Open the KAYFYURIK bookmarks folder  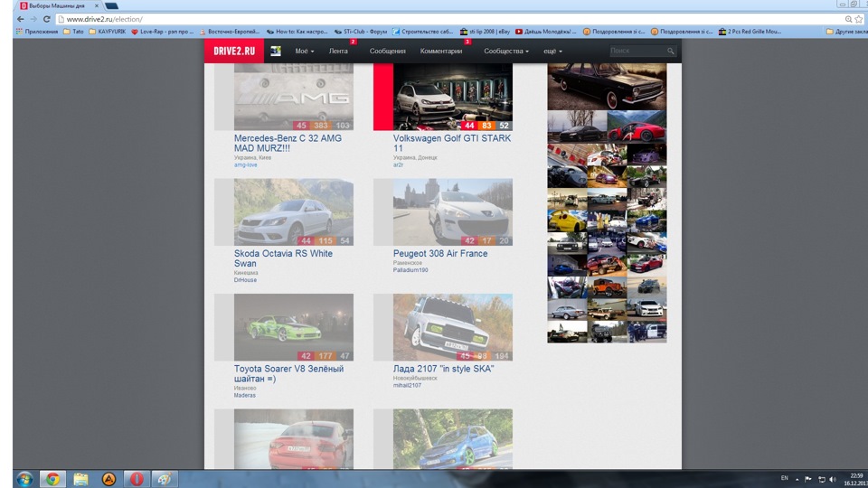pyautogui.click(x=108, y=32)
